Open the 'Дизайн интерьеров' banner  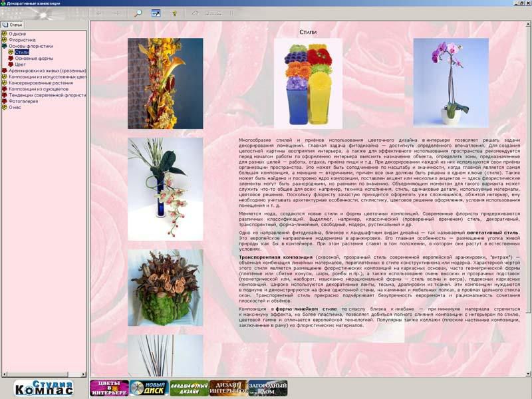pos(228,388)
